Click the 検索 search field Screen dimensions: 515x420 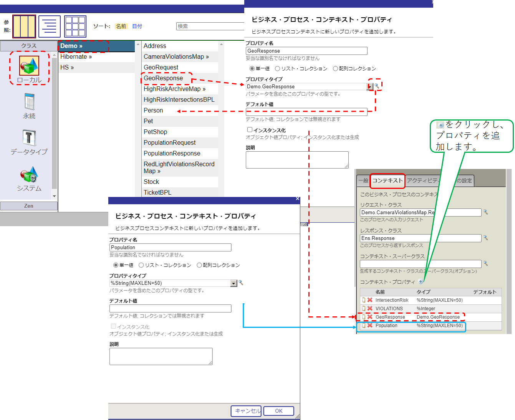coord(210,26)
